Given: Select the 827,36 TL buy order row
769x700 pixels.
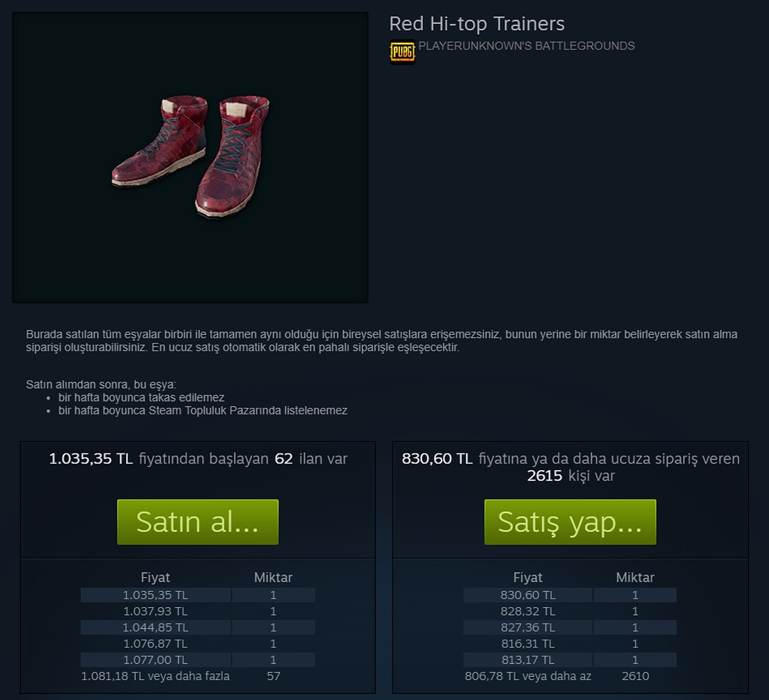Looking at the screenshot, I should tap(570, 628).
